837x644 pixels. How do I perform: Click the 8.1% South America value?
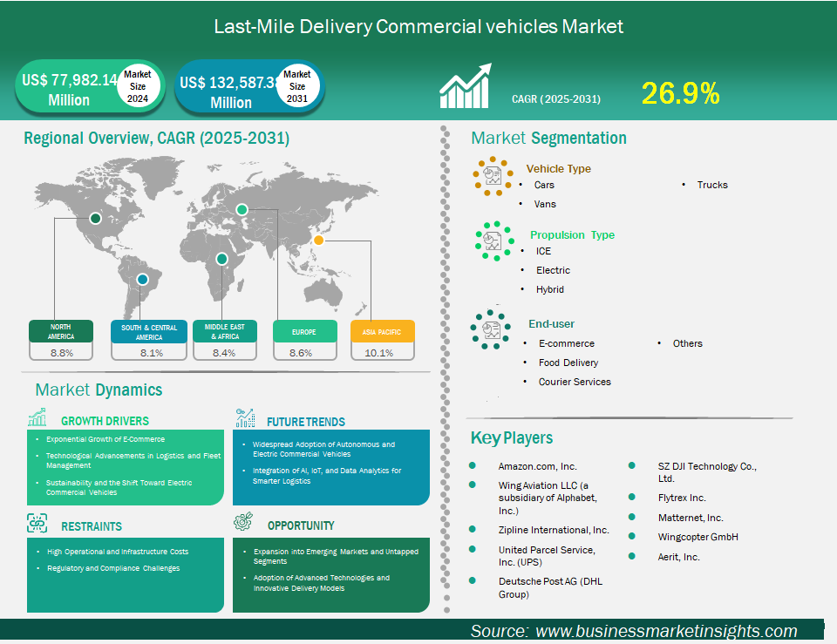coord(152,353)
